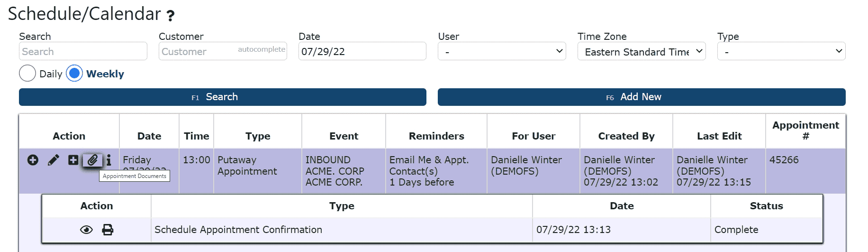868x252 pixels.
Task: Click the pencil edit icon for appointment 45266
Action: 54,160
